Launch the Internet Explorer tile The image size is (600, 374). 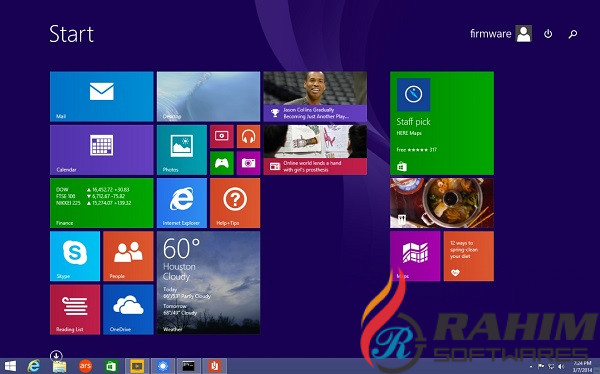(182, 203)
